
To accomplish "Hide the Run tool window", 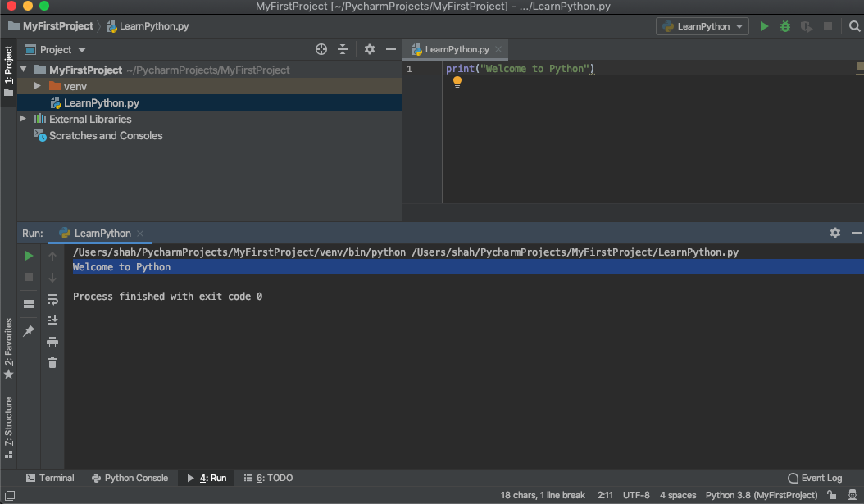I will click(x=857, y=233).
